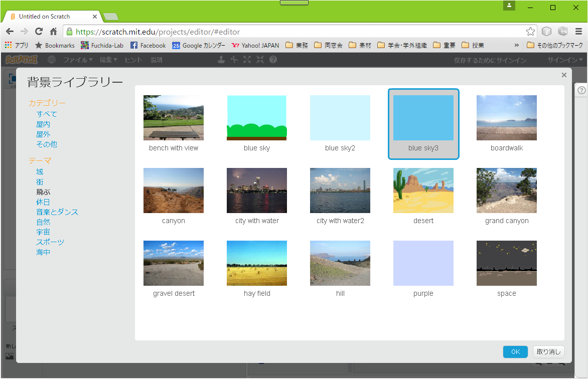Open the 授業 bookmark folder
The image size is (588, 379).
click(x=473, y=45)
